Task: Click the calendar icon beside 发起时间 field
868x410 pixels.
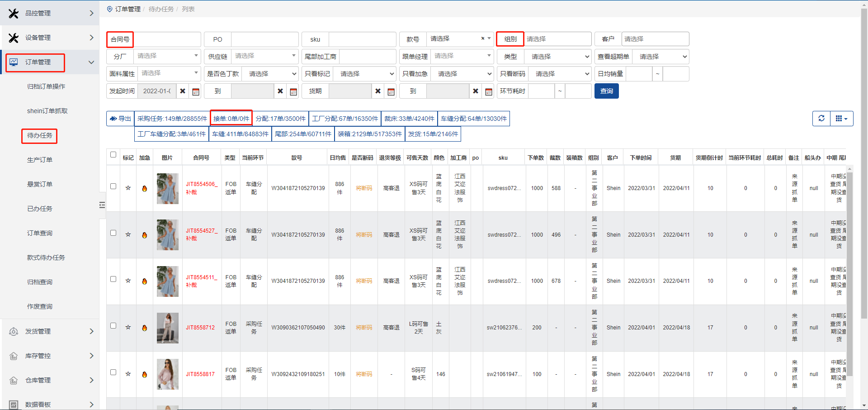Action: tap(196, 91)
